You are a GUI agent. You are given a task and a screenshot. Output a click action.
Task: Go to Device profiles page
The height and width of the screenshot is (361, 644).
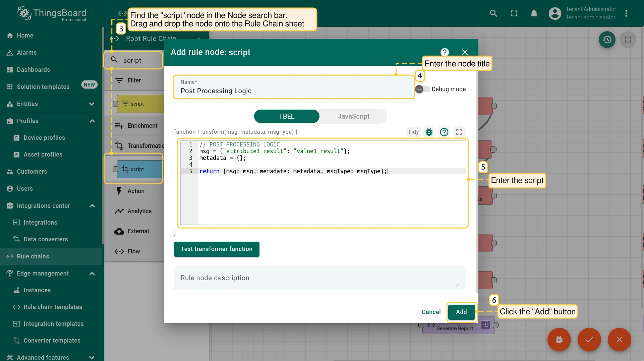coord(44,138)
